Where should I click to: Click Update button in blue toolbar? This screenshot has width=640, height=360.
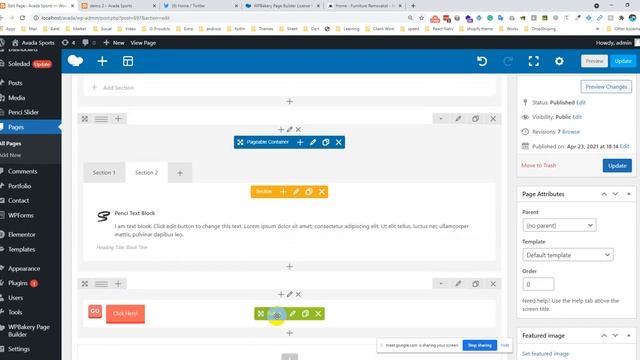pos(623,61)
